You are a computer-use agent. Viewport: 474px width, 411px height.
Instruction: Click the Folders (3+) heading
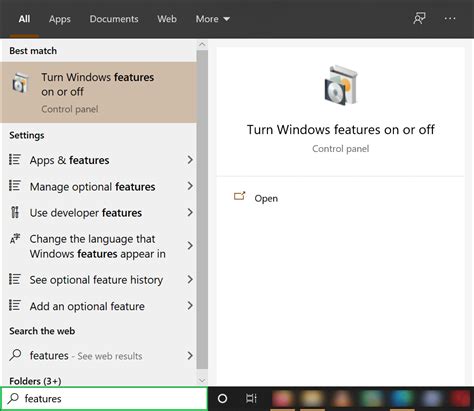35,381
